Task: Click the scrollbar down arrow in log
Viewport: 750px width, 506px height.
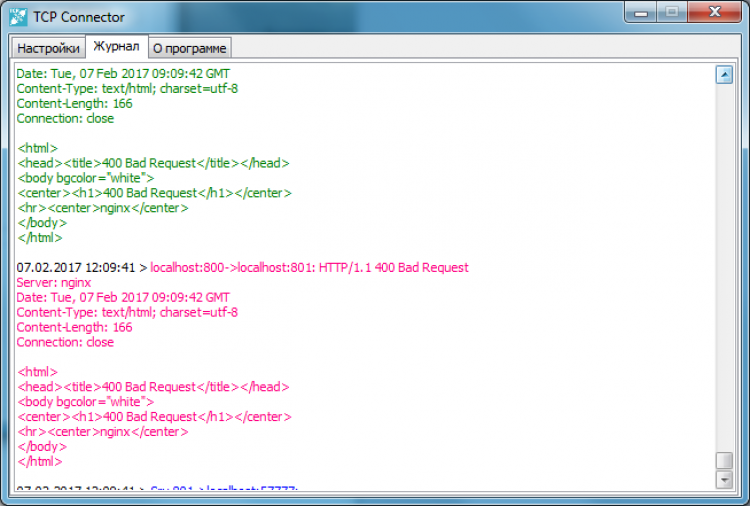Action: 724,479
